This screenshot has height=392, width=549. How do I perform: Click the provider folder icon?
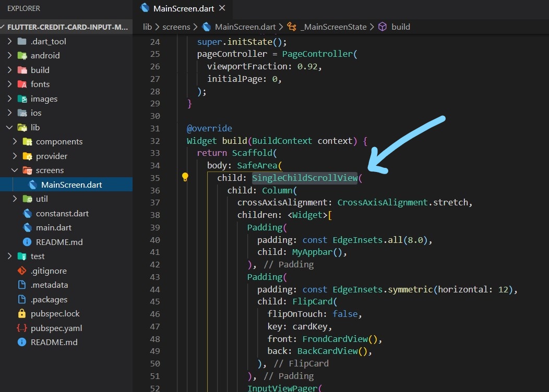coord(27,156)
